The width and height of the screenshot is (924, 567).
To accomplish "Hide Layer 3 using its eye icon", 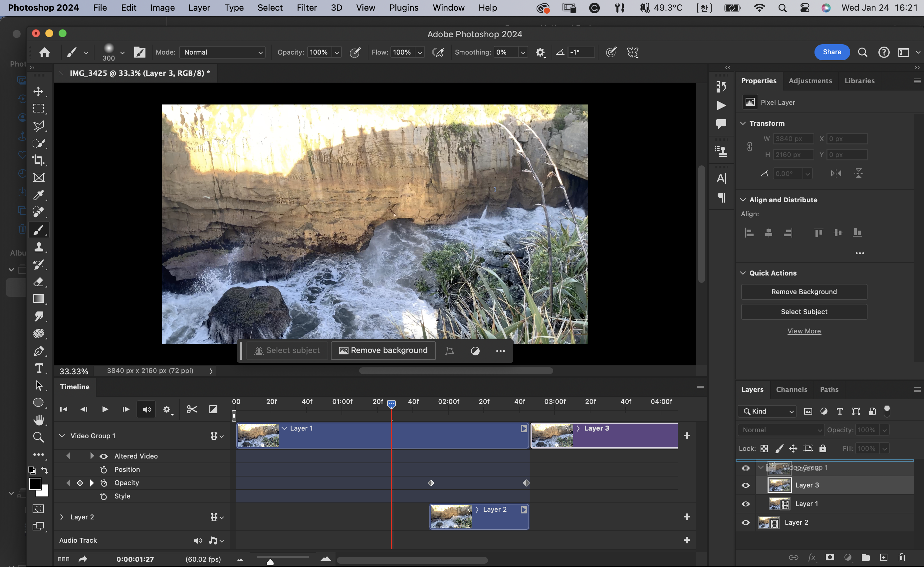I will [x=746, y=485].
